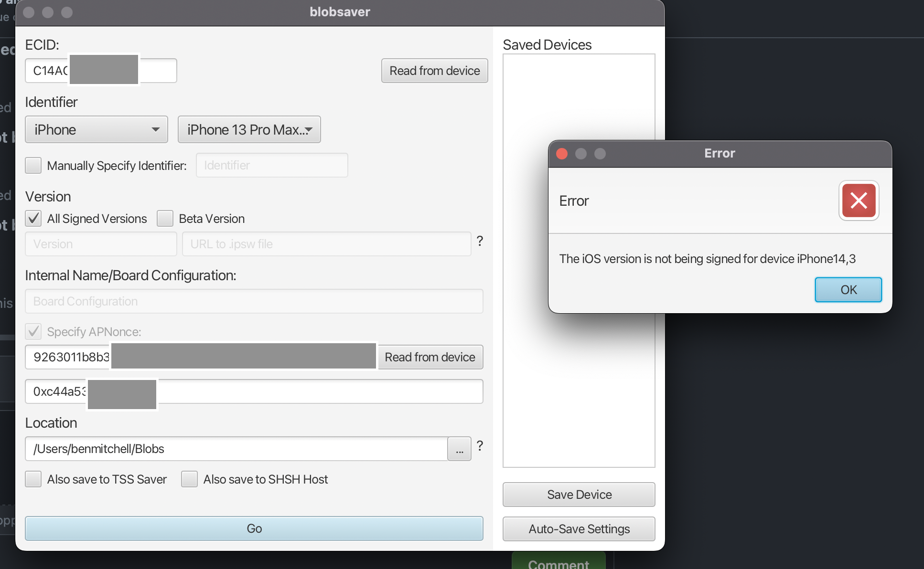924x569 pixels.
Task: Click the browse ellipsis for save location
Action: tap(459, 449)
